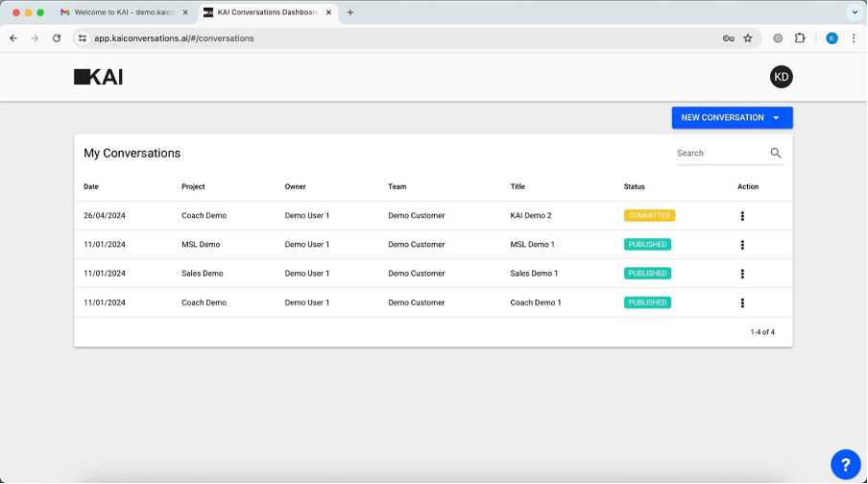Open actions menu for KAI Demo 2 row
The image size is (868, 484).
(x=742, y=216)
